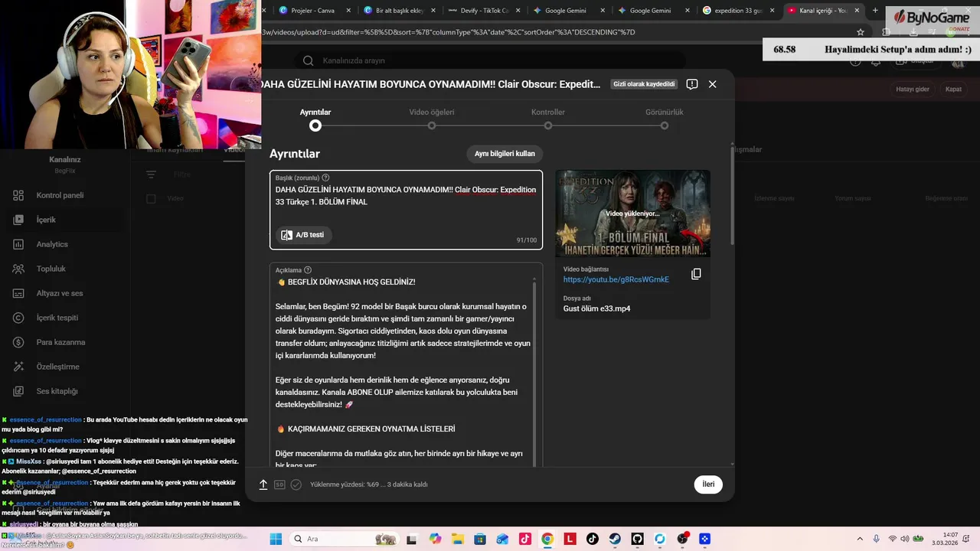The width and height of the screenshot is (980, 551).
Task: Show hidden system tray icons chevron
Action: point(860,539)
